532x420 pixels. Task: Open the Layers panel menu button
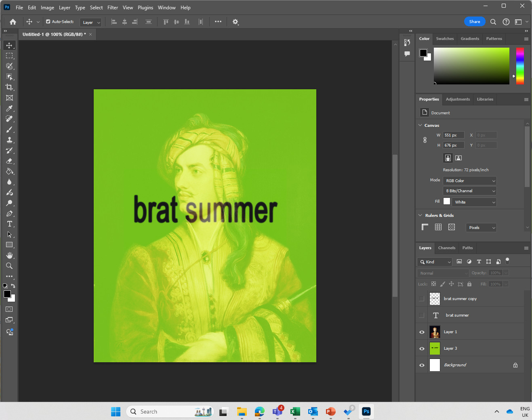pyautogui.click(x=526, y=248)
